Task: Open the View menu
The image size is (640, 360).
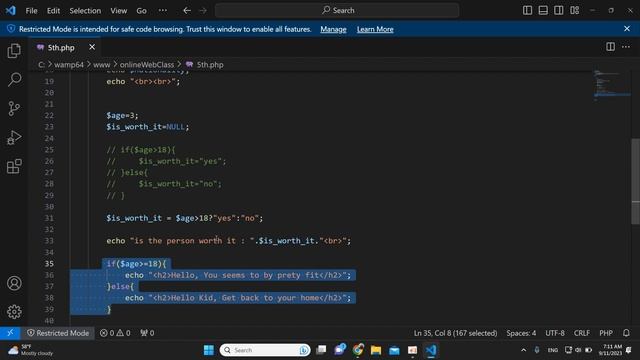Action: 119,11
